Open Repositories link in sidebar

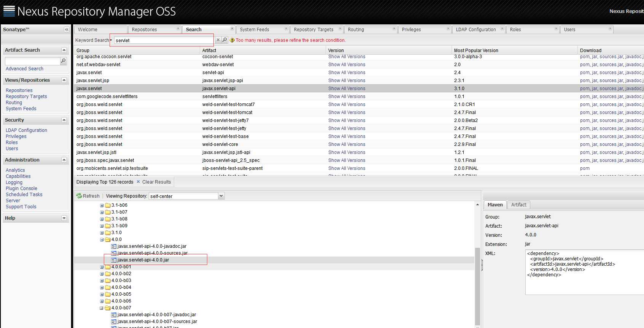(19, 90)
